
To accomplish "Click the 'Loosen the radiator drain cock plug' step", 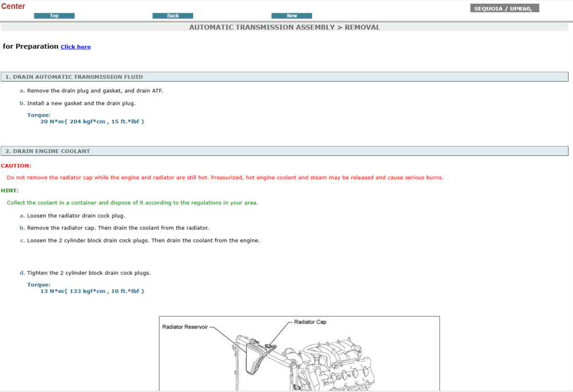I will [x=76, y=215].
